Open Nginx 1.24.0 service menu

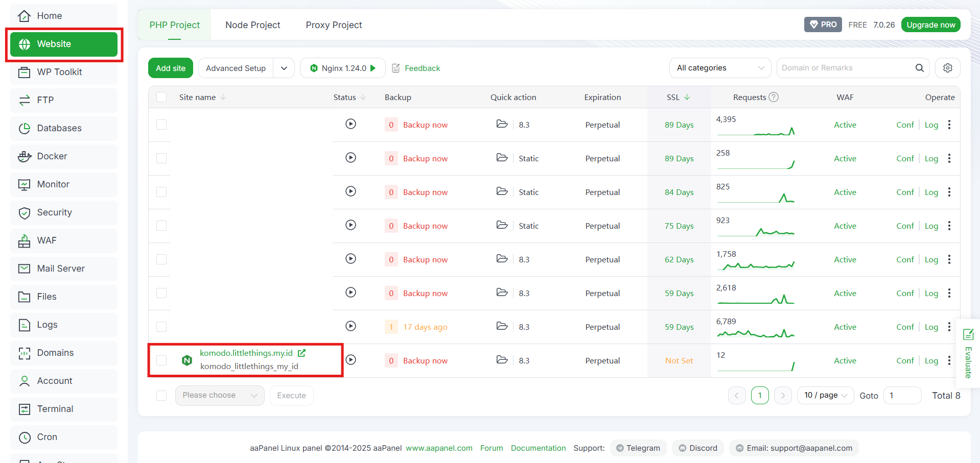343,68
